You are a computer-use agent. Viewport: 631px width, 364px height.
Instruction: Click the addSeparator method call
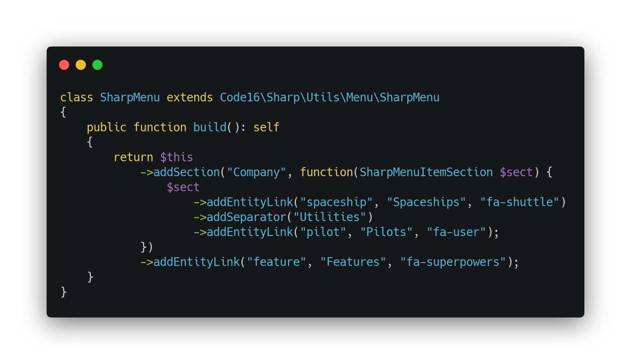point(247,217)
